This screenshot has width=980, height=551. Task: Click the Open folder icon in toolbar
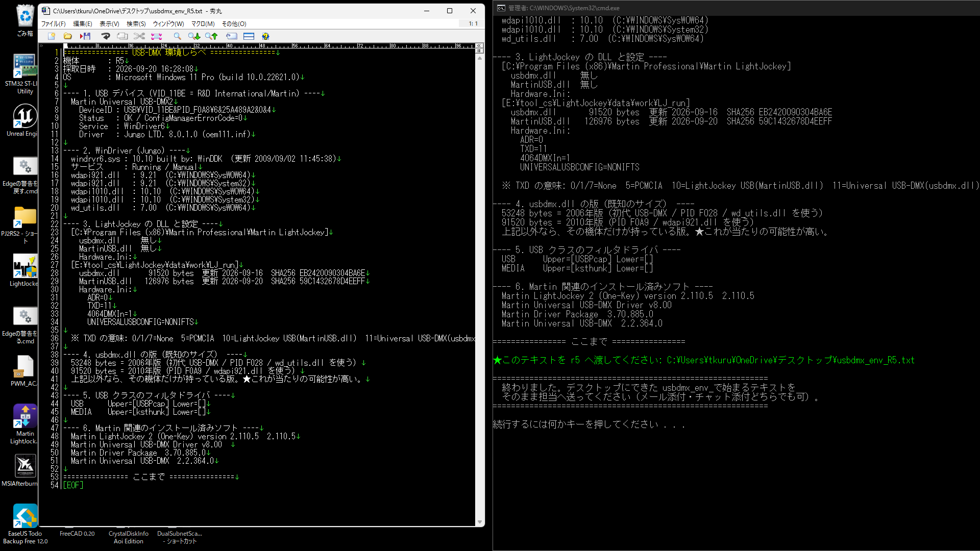[x=68, y=36]
